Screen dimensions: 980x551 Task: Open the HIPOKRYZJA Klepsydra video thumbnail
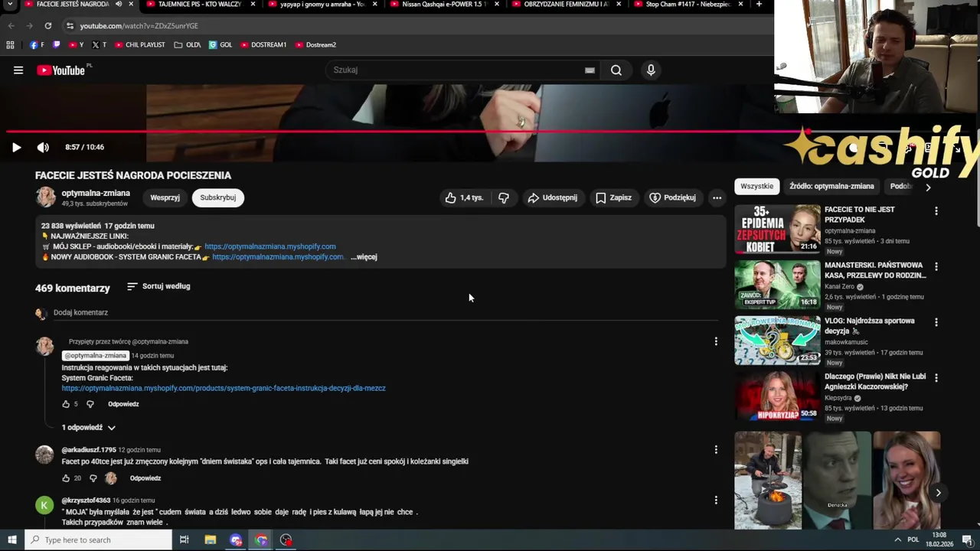point(777,396)
